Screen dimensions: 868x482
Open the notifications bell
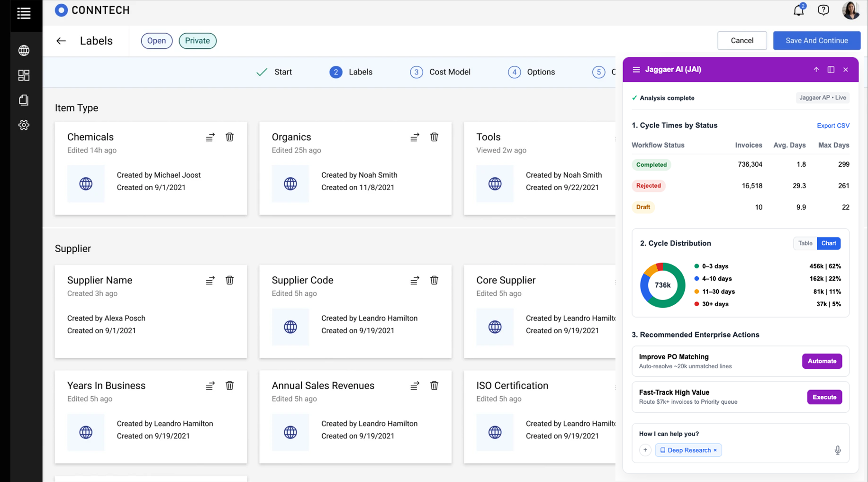(x=799, y=10)
